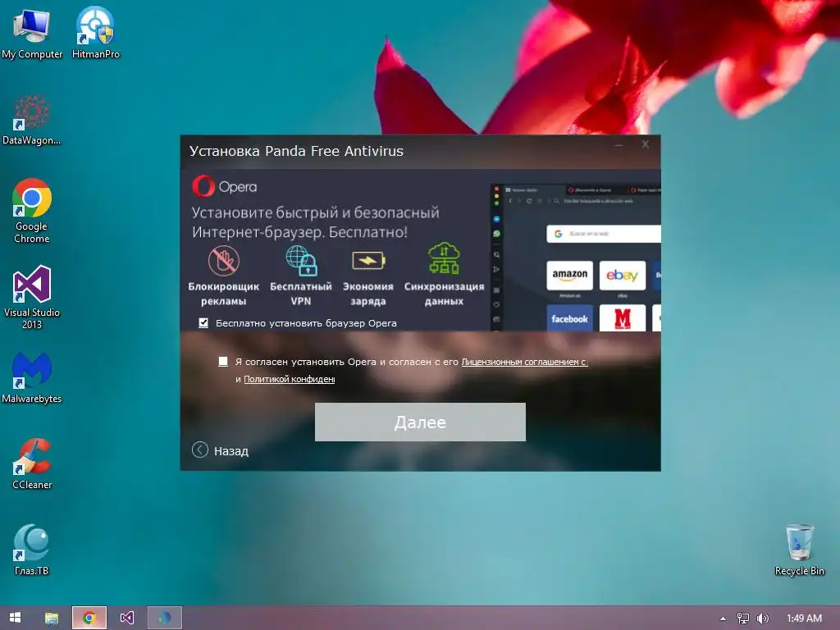Viewport: 840px width, 630px height.
Task: Switch to the Panda installer taskbar button
Action: 164,618
